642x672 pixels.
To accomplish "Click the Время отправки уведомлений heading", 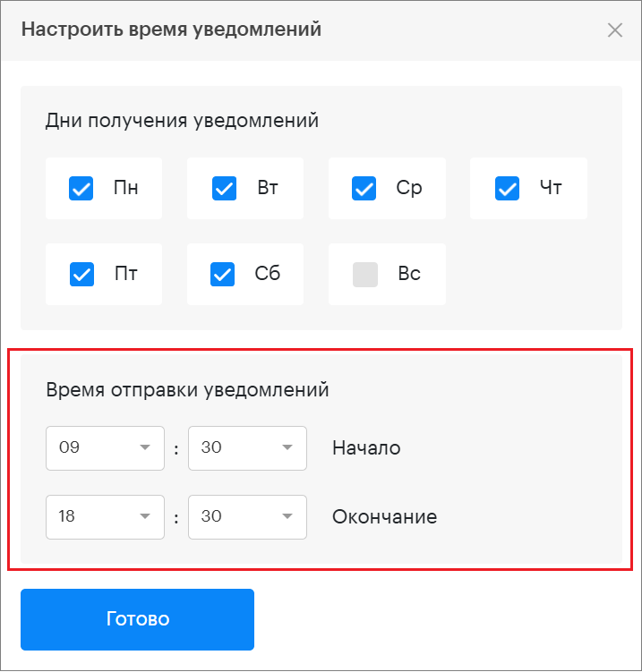I will (187, 390).
